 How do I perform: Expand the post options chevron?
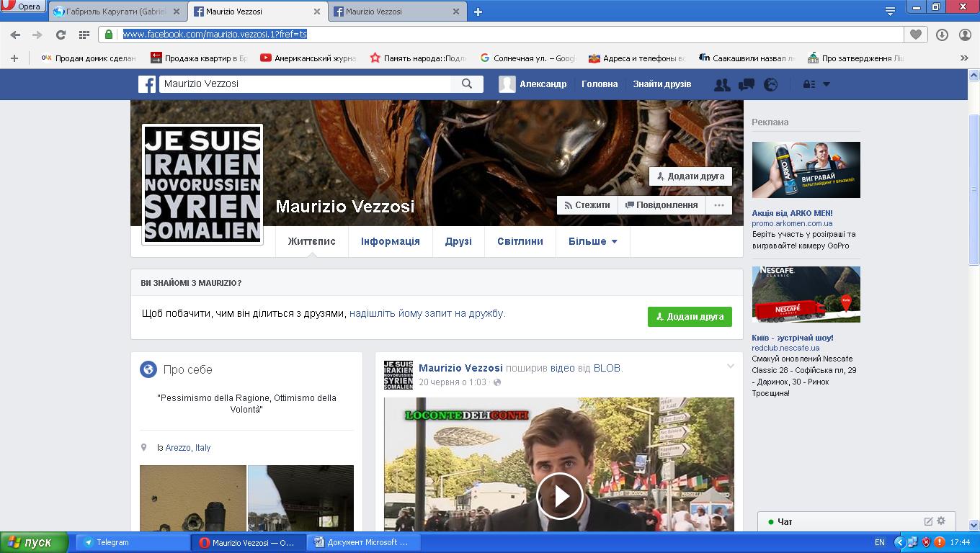tap(730, 367)
